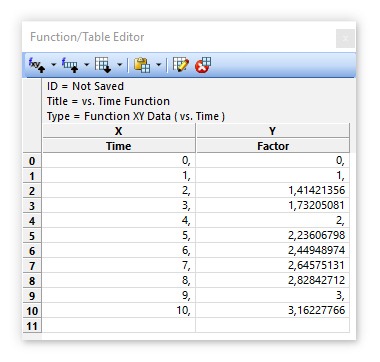Select the X column header
The height and width of the screenshot is (362, 380).
[119, 131]
